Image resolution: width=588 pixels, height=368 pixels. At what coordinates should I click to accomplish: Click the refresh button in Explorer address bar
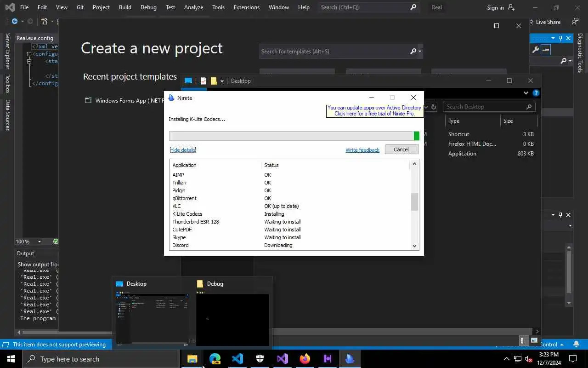433,107
